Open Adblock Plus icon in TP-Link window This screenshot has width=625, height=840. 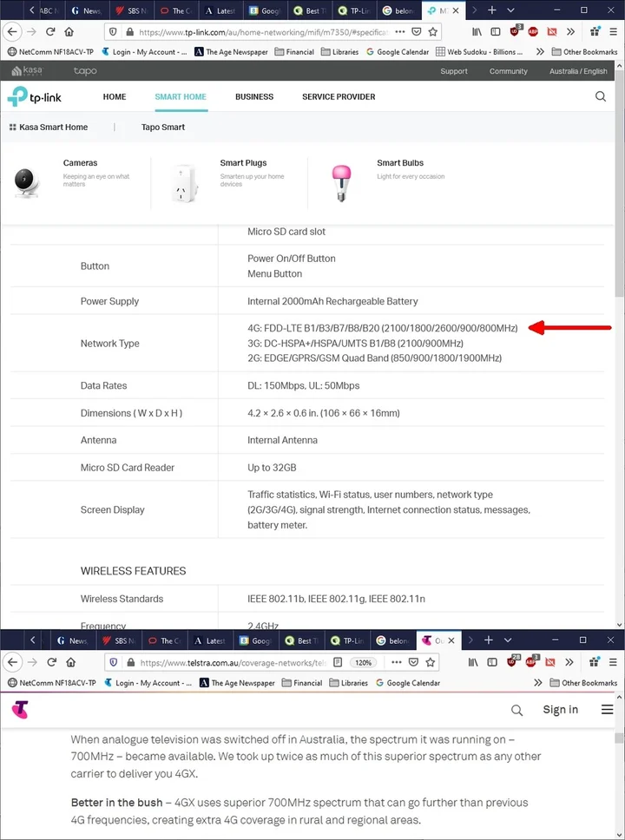tap(533, 32)
